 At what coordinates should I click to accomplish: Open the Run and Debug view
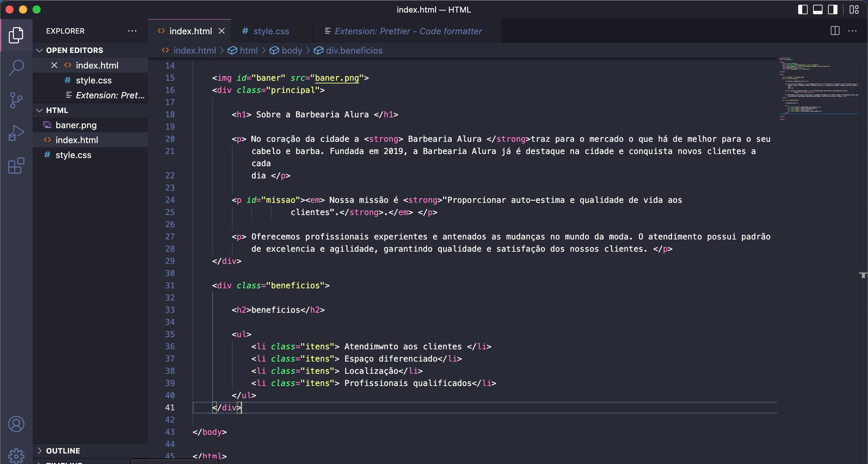pyautogui.click(x=16, y=133)
